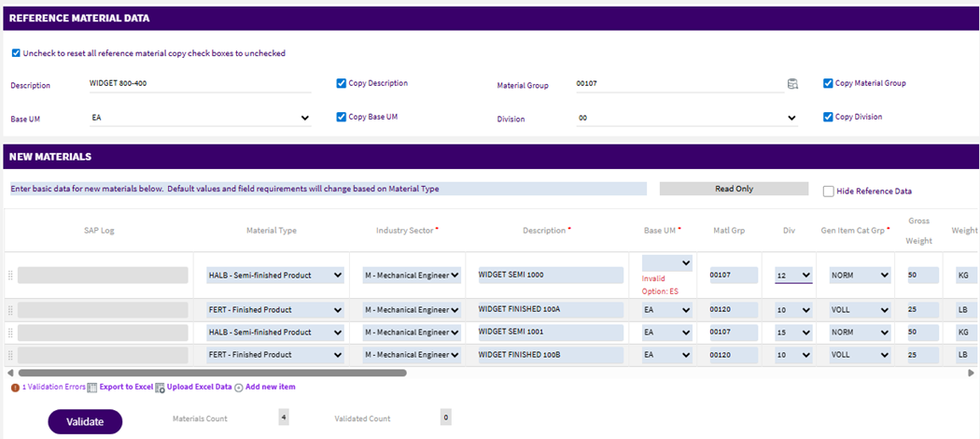Image resolution: width=980 pixels, height=439 pixels.
Task: Grab the drag handle of WIDGET FINISHED 100B row
Action: tap(10, 355)
